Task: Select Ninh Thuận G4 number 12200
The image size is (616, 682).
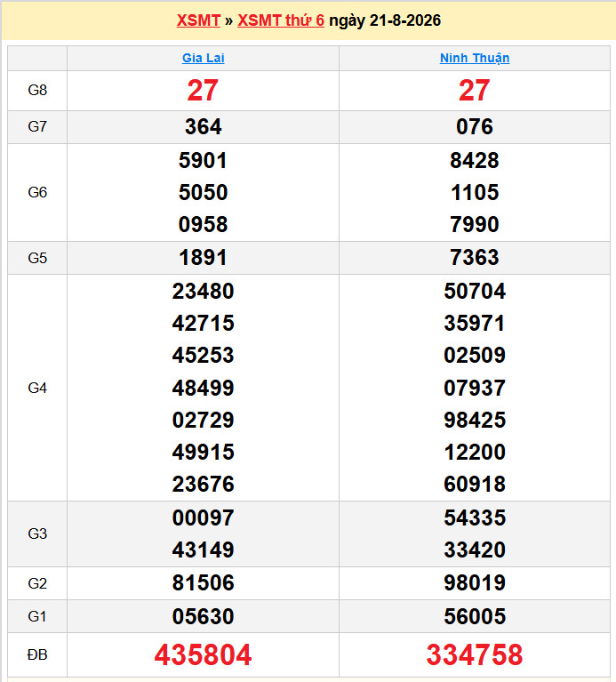Action: (475, 452)
